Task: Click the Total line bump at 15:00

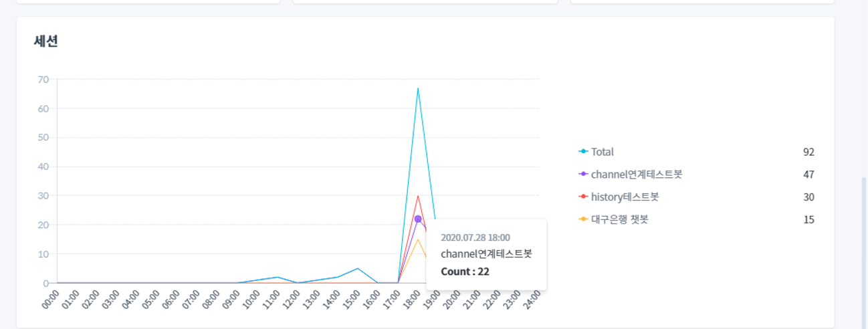Action: point(358,269)
